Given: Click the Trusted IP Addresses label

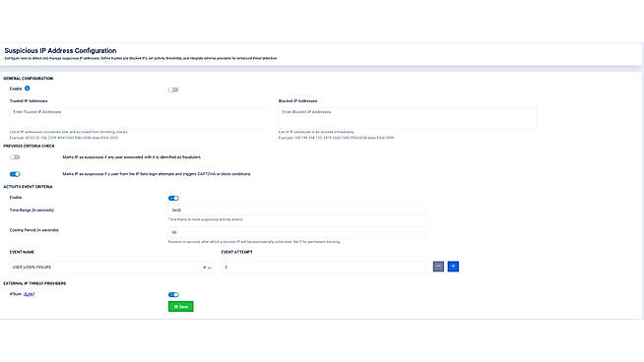Looking at the screenshot, I should pyautogui.click(x=29, y=101).
